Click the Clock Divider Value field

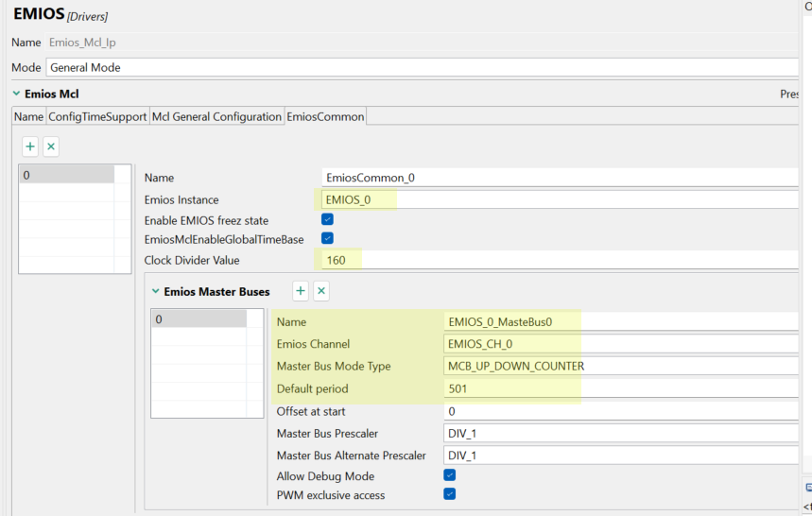tap(558, 260)
